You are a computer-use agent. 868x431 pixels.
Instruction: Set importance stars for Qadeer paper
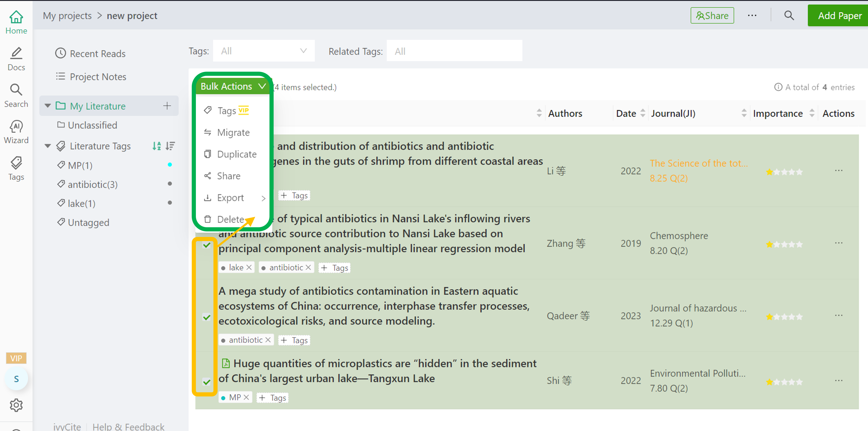click(784, 317)
